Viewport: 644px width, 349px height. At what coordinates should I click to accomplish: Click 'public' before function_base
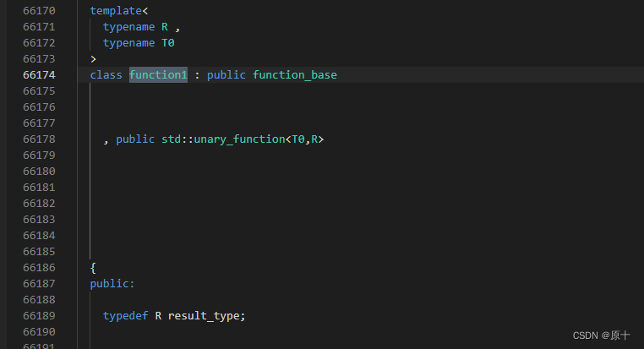tap(226, 74)
